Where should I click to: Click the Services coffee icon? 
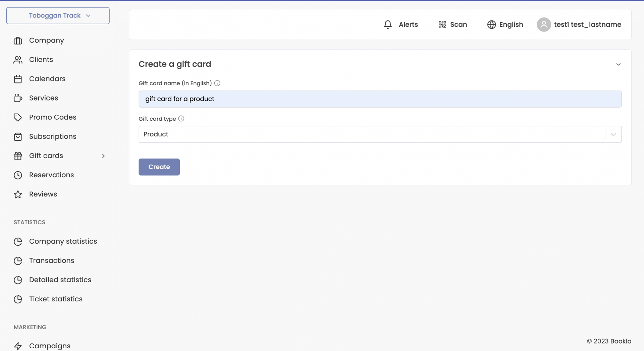click(x=18, y=98)
